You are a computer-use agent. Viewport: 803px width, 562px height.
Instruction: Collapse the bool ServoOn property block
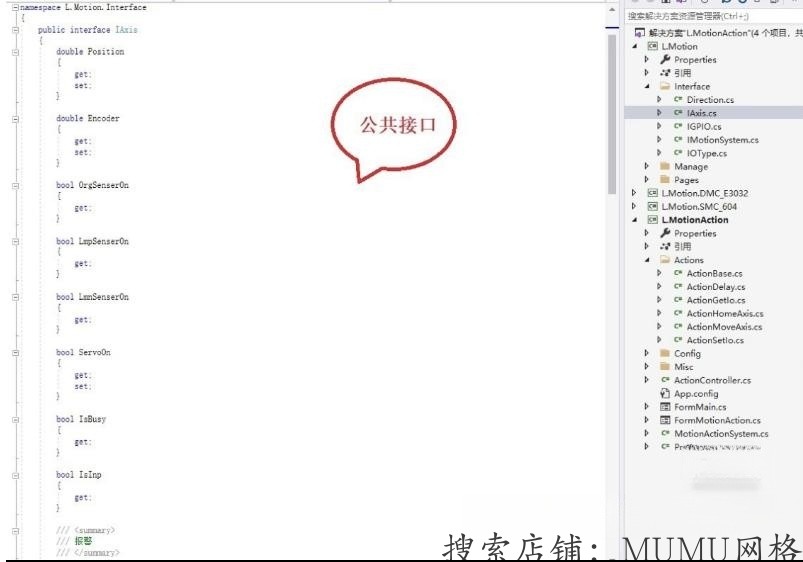pos(15,352)
